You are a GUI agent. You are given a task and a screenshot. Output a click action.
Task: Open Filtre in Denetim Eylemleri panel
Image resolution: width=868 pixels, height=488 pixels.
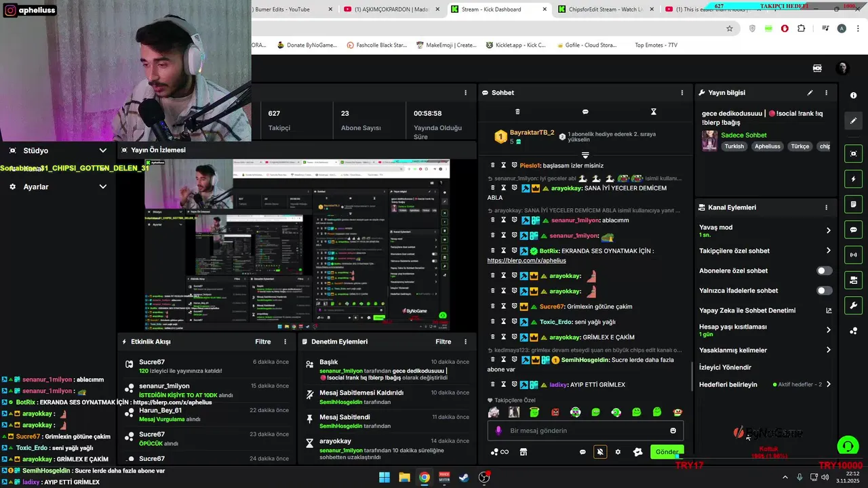point(443,342)
